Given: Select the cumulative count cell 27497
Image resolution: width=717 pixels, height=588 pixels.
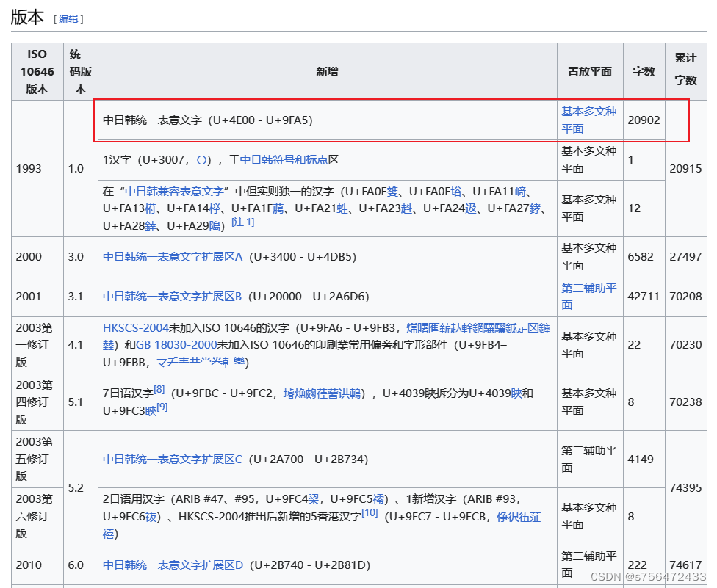Looking at the screenshot, I should tap(686, 257).
